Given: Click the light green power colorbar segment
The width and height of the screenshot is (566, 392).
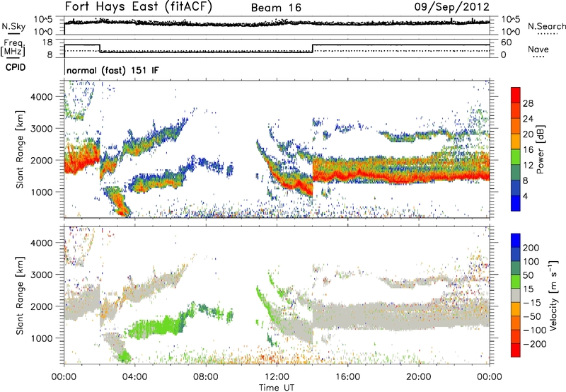Looking at the screenshot, I should [516, 157].
